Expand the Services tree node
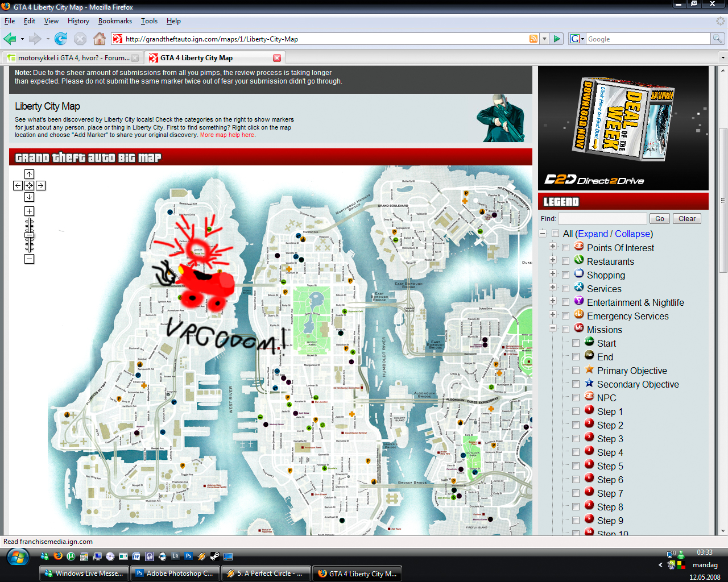The image size is (728, 582). pos(552,287)
